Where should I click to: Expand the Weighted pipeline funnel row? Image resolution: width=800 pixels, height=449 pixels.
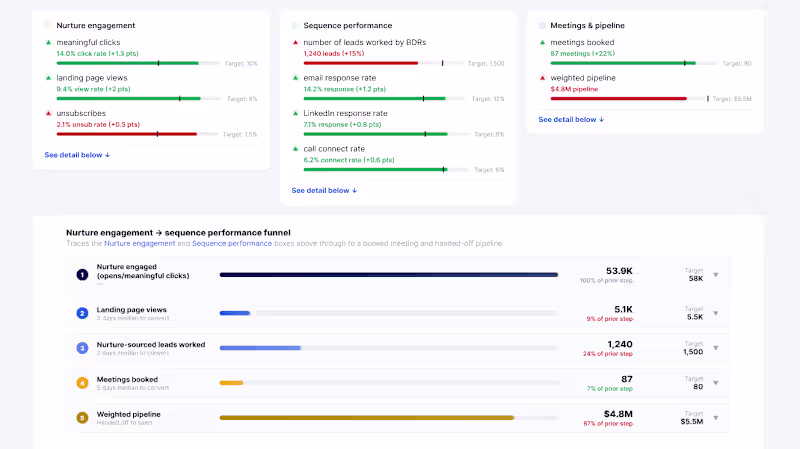tap(716, 418)
